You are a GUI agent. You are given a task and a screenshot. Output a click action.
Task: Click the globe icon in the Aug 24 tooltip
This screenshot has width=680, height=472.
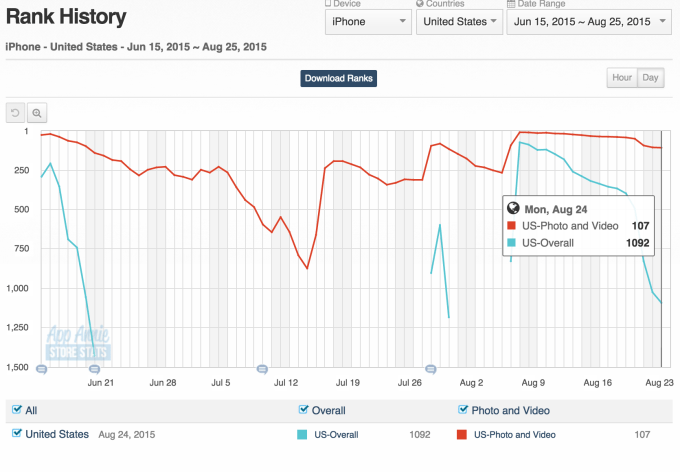pos(514,209)
